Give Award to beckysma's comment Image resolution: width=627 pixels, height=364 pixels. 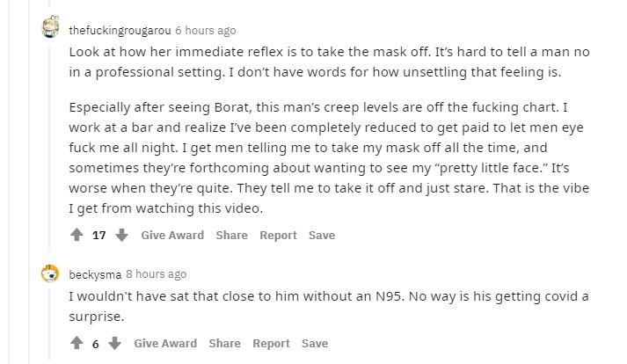point(165,344)
